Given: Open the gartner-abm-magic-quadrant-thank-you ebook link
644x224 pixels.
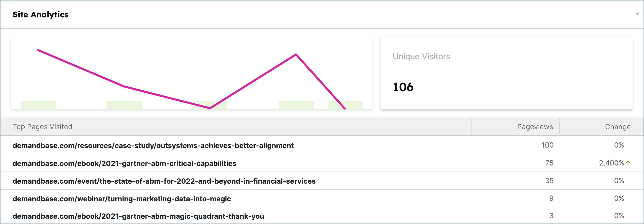Looking at the screenshot, I should tap(138, 216).
